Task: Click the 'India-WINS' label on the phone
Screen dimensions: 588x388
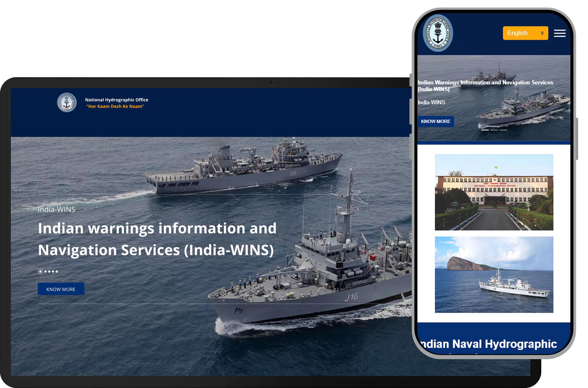Action: [x=431, y=102]
